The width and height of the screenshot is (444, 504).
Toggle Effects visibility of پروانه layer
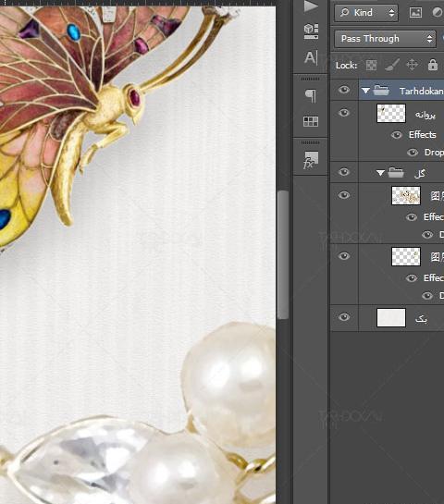click(397, 135)
